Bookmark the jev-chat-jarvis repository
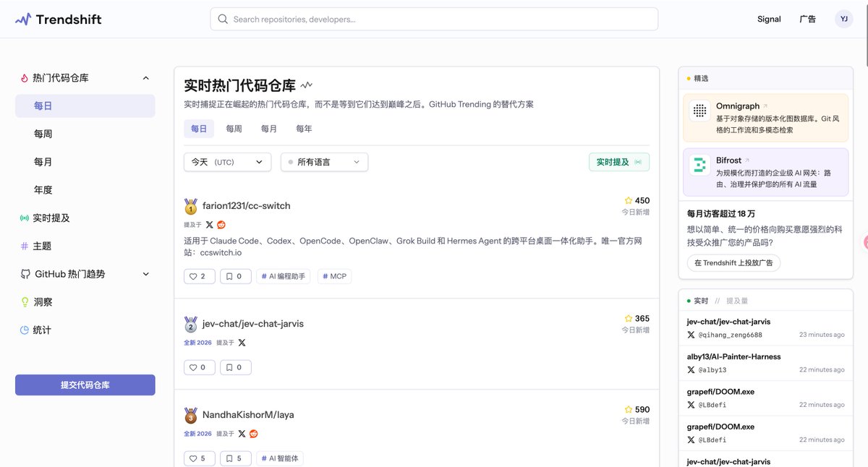The image size is (868, 467). pyautogui.click(x=235, y=367)
